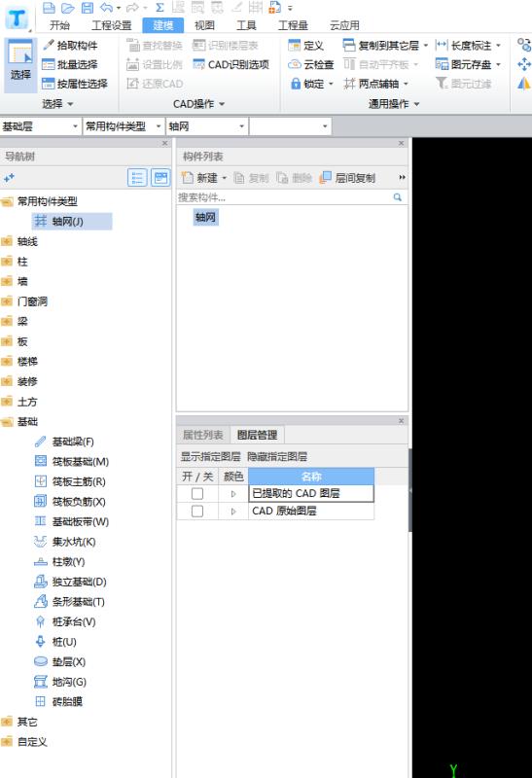Viewport: 532px width, 778px height.
Task: Click 按属性选择 select by property
Action: [x=75, y=84]
